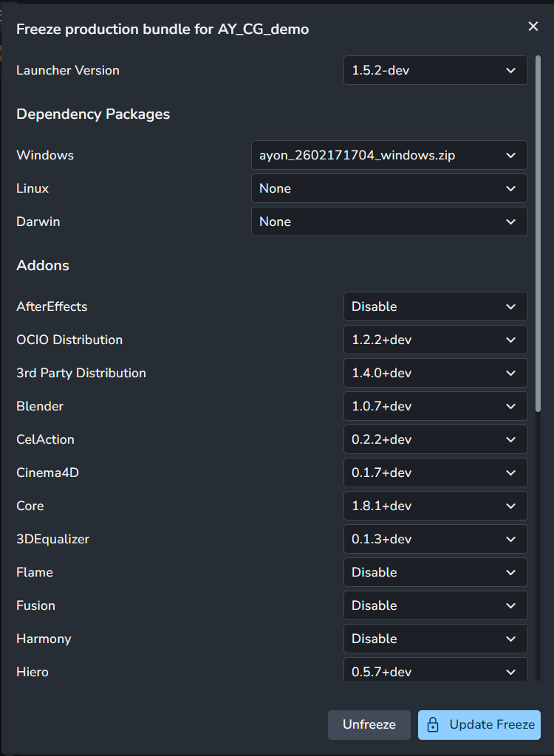Click the OCIO Distribution label

coord(69,340)
